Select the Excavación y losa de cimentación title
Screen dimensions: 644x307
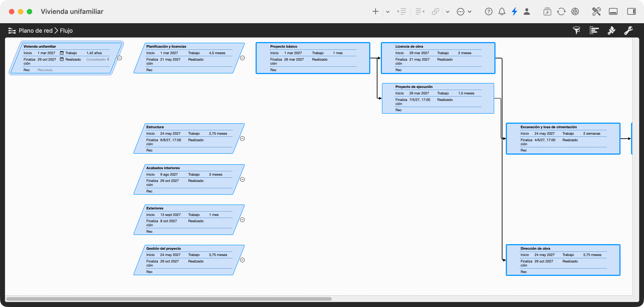click(x=549, y=127)
